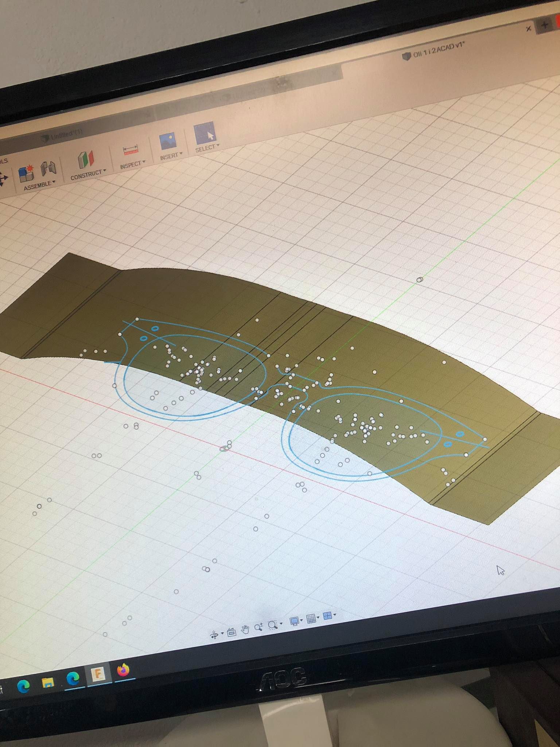Click the Measure icon above INSPECT
Image resolution: width=560 pixels, height=747 pixels.
pyautogui.click(x=131, y=150)
